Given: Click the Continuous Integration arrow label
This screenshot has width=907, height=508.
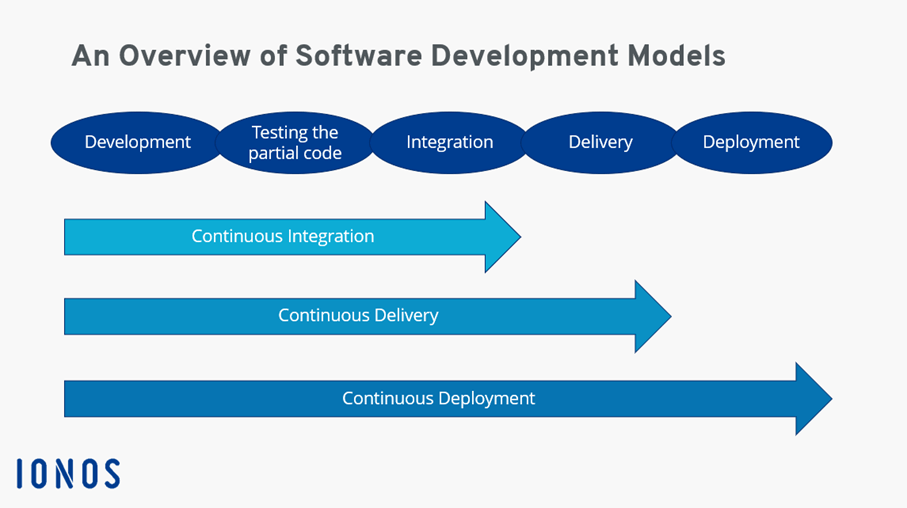Looking at the screenshot, I should 282,237.
